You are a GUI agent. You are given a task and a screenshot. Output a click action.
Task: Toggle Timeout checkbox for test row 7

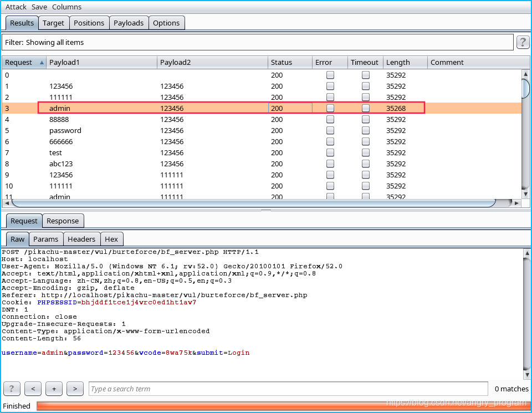pos(365,152)
